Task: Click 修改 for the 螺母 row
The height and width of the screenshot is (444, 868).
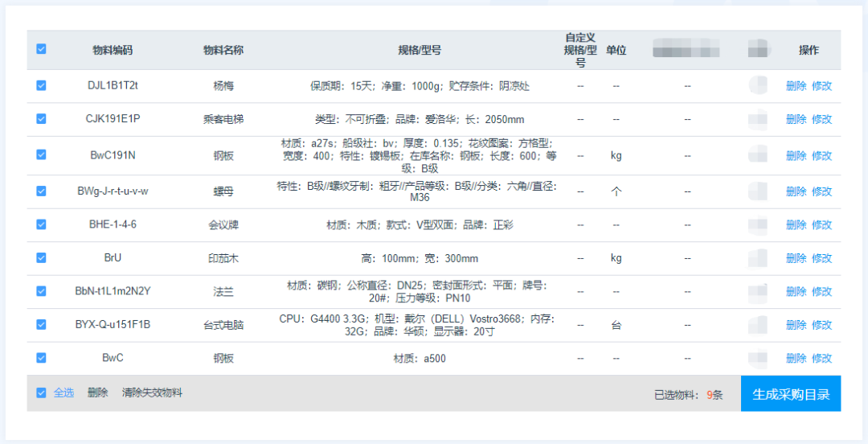Action: [821, 191]
